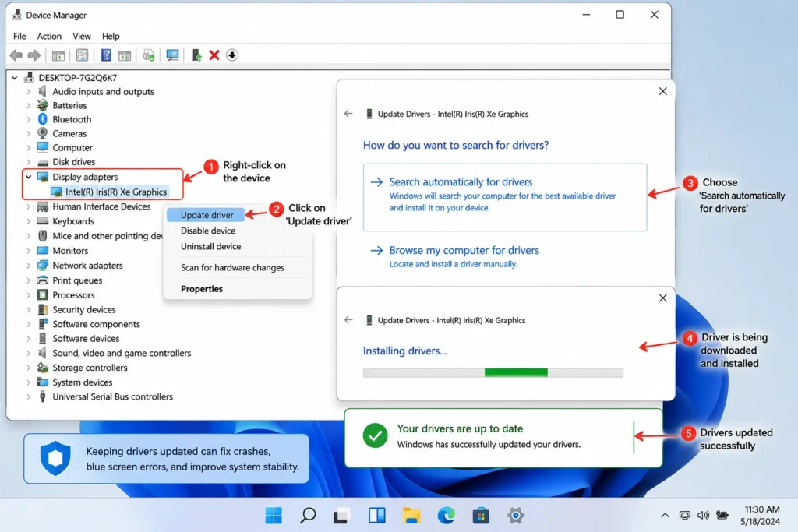Select the Processors chip icon
The width and height of the screenshot is (798, 532).
(43, 294)
